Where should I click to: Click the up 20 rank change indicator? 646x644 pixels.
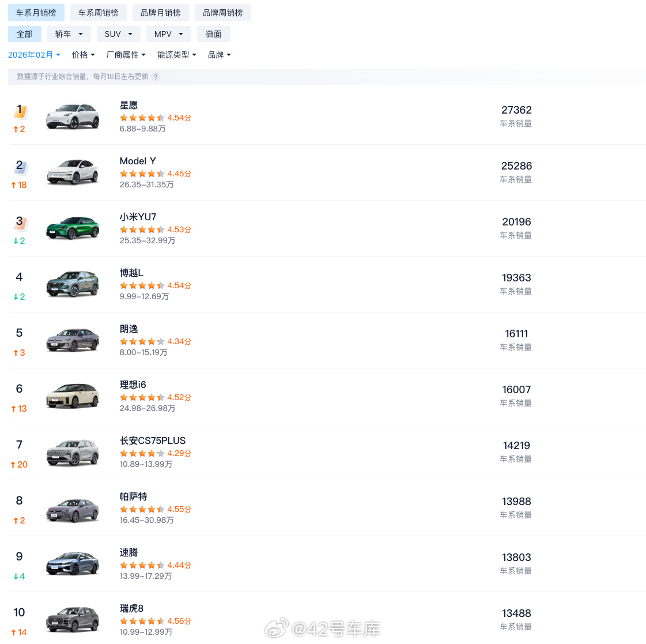click(x=19, y=465)
